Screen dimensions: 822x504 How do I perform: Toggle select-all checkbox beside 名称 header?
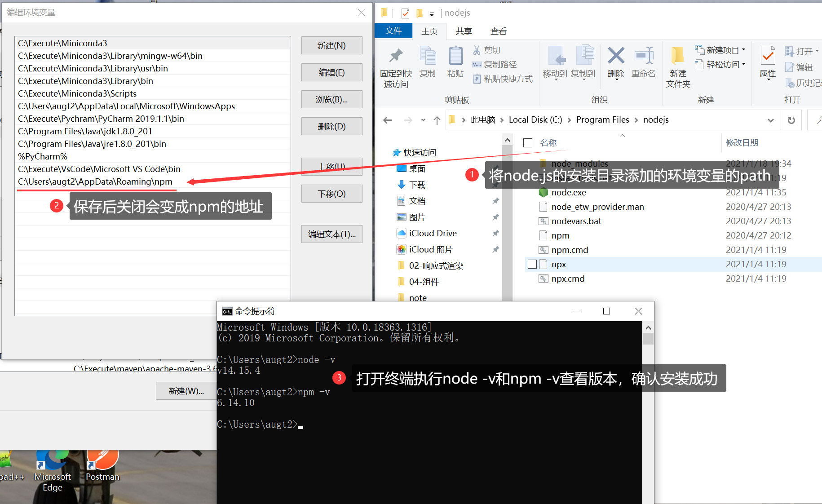528,143
